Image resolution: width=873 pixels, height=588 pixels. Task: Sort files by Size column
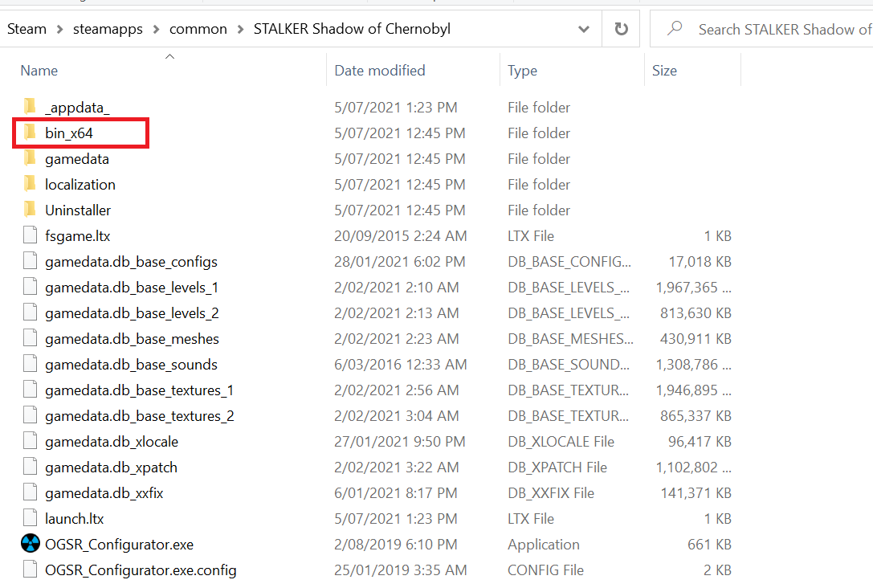click(664, 71)
